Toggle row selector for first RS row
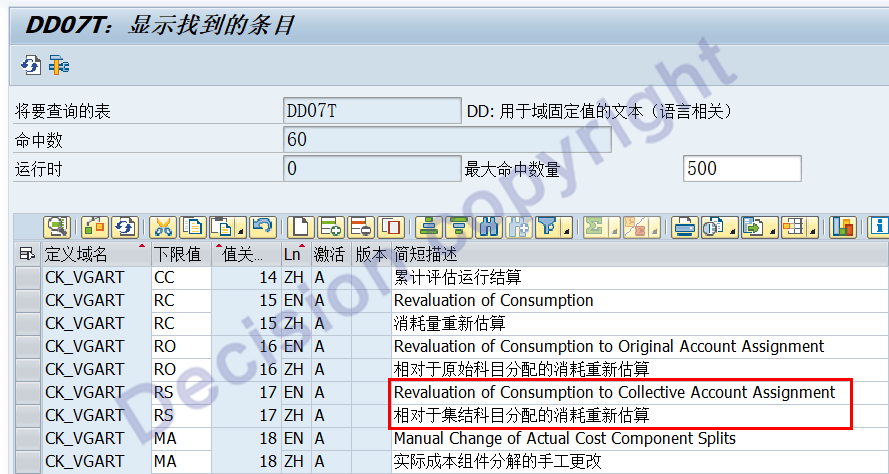 [x=28, y=392]
